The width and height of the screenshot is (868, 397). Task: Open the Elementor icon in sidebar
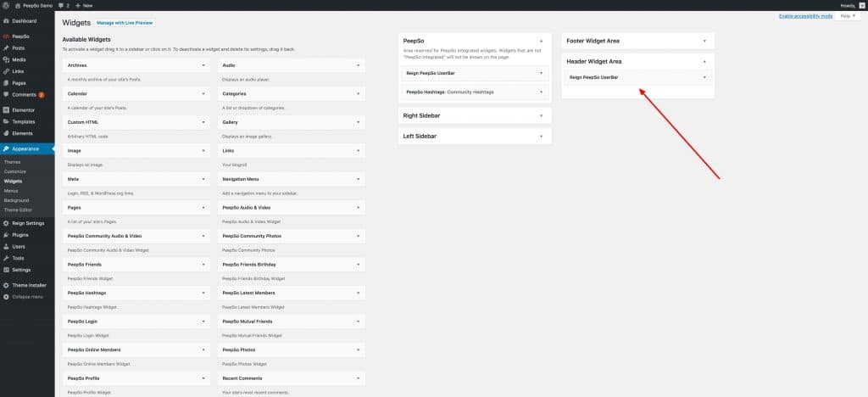tap(6, 110)
